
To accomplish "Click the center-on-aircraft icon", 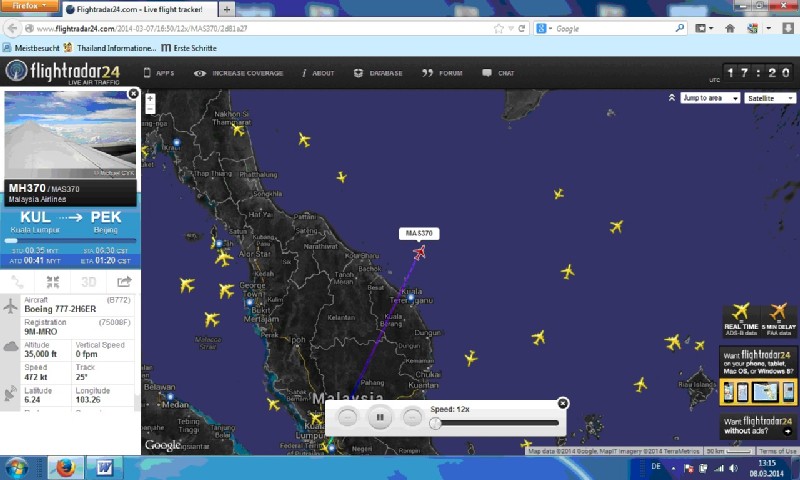I will click(52, 282).
